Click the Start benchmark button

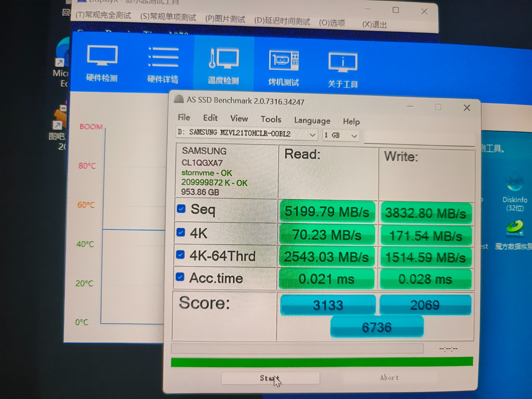point(270,378)
